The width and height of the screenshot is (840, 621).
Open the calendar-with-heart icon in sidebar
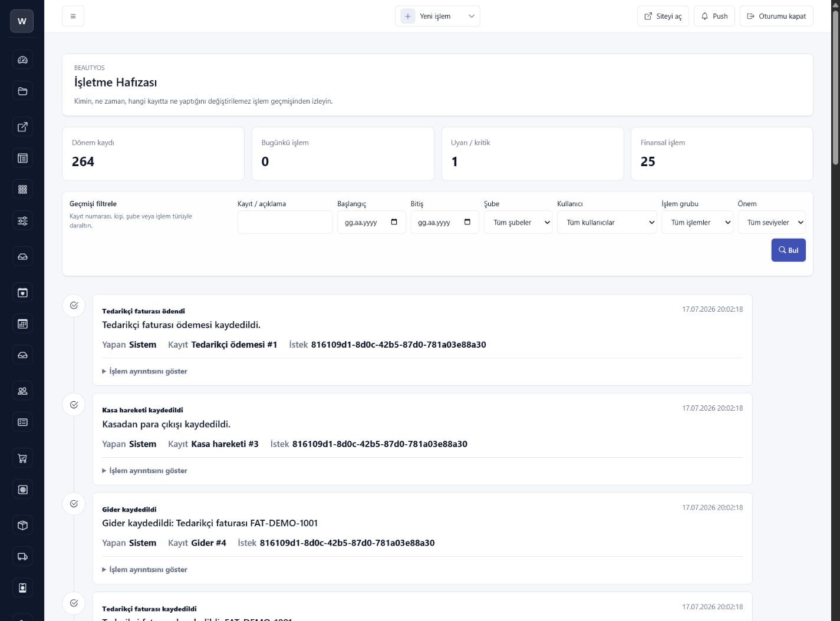point(22,292)
